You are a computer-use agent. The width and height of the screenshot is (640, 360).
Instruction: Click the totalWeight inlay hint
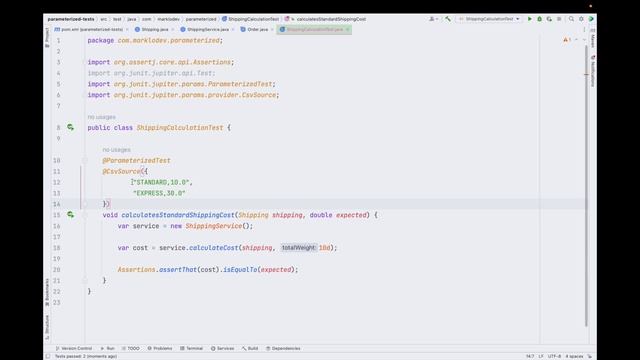(x=298, y=248)
